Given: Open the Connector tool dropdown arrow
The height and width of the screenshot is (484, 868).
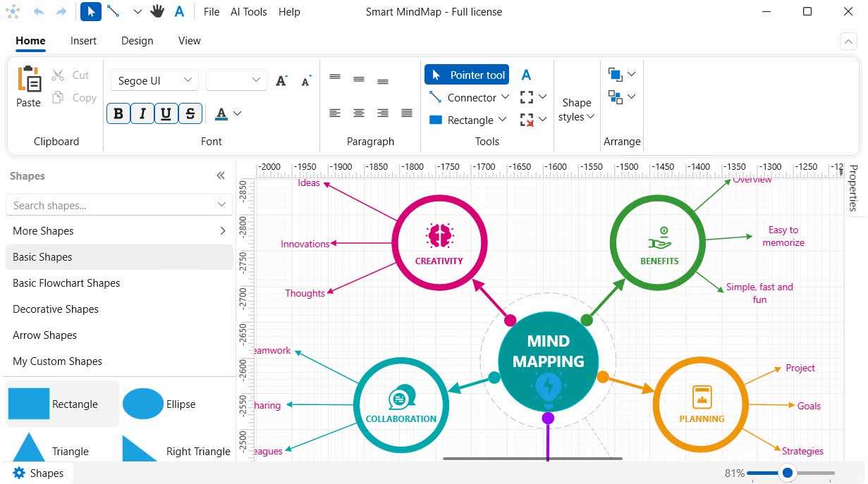Looking at the screenshot, I should click(505, 97).
